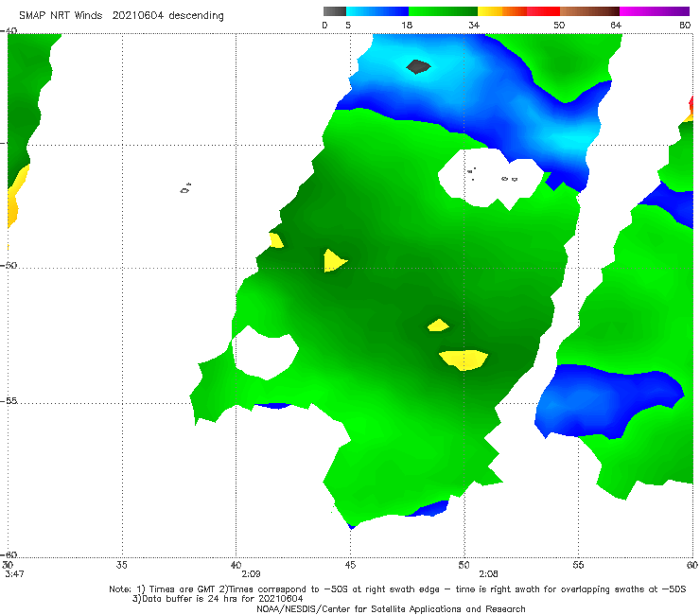Select the yellow-orange segment of the color bar
This screenshot has height=615, width=700.
coord(502,11)
